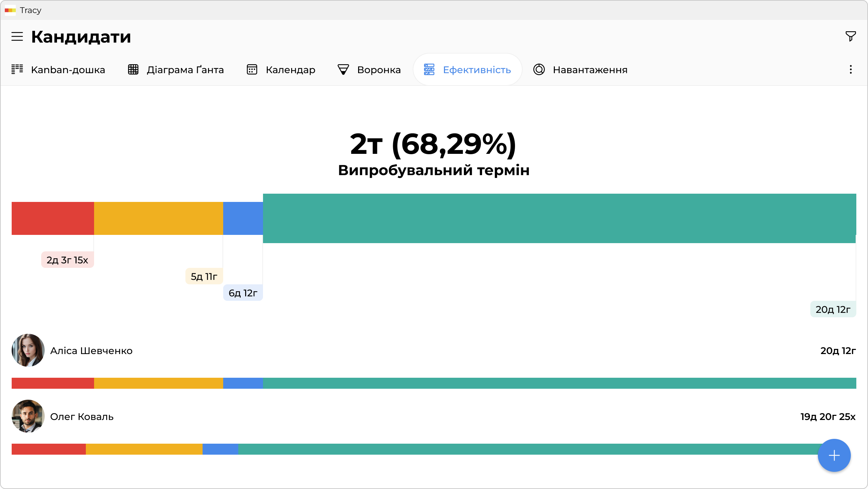Click the 6д 12г blue duration label
This screenshot has height=489, width=868.
(x=243, y=293)
